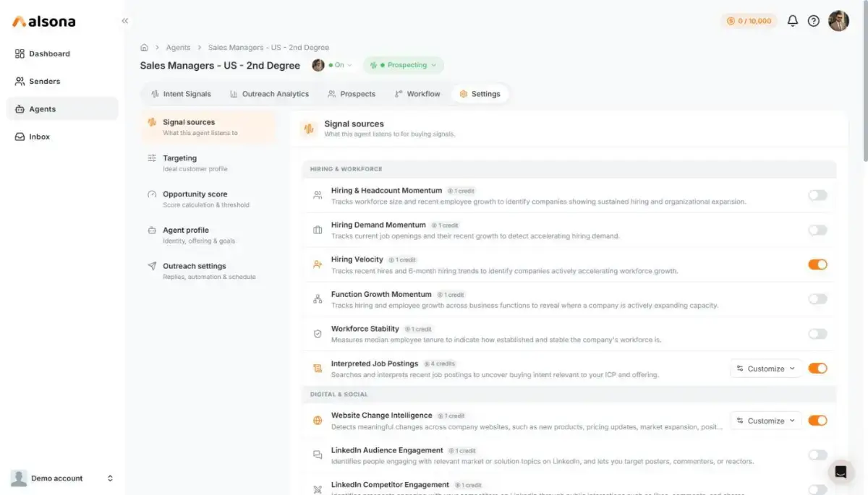Turn off Website Change Intelligence toggle

pyautogui.click(x=817, y=421)
